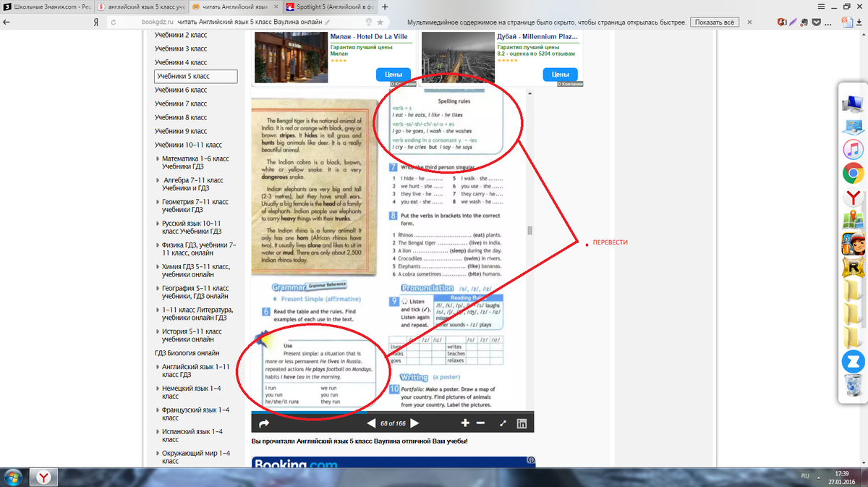
Task: Open Windows Start menu
Action: point(13,476)
